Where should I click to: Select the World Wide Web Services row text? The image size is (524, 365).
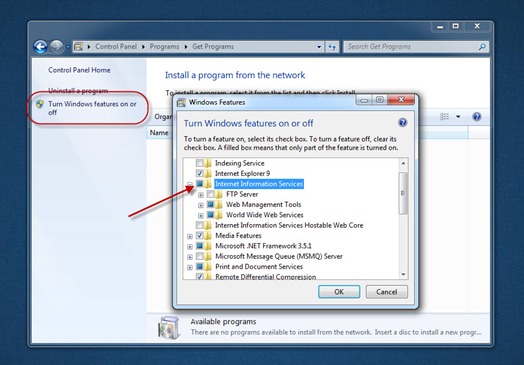pos(265,215)
